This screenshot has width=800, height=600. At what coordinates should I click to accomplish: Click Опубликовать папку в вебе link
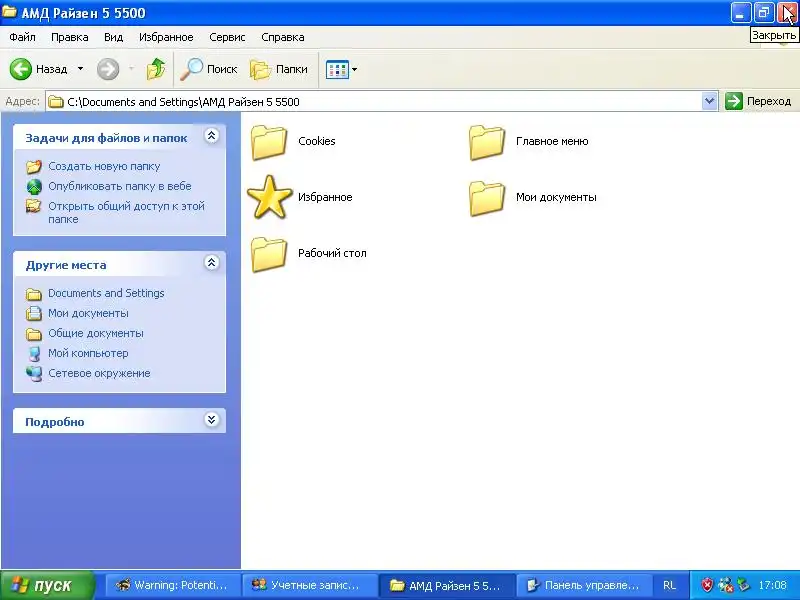120,186
